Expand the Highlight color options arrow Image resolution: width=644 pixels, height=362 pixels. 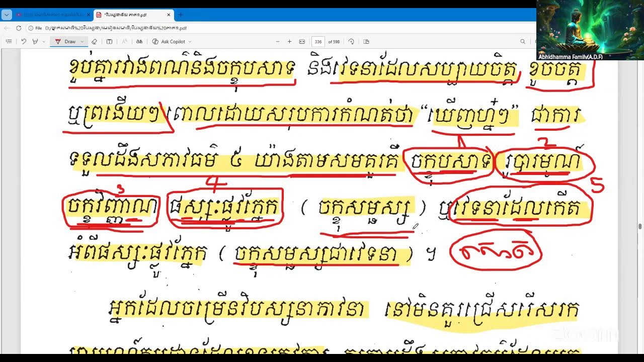(x=44, y=42)
